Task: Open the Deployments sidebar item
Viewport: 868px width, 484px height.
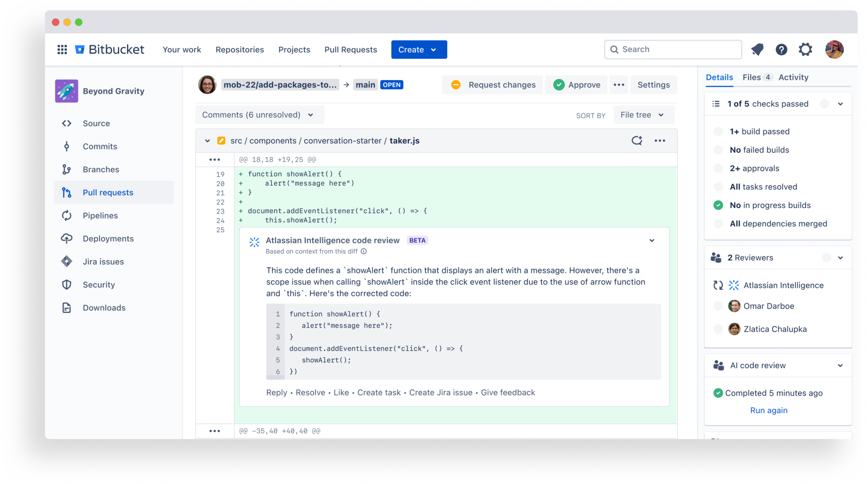Action: pos(108,239)
